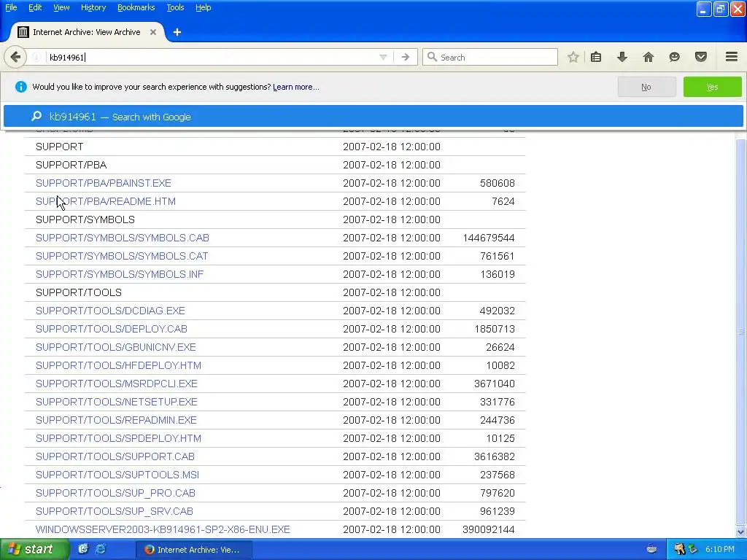Image resolution: width=747 pixels, height=560 pixels.
Task: Click the page's vertical scrollbar thumb
Action: point(741,332)
